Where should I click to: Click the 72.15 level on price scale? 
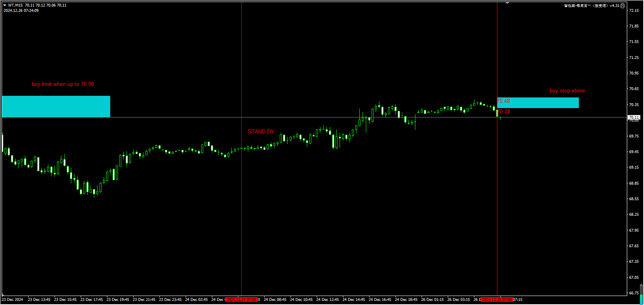click(634, 10)
